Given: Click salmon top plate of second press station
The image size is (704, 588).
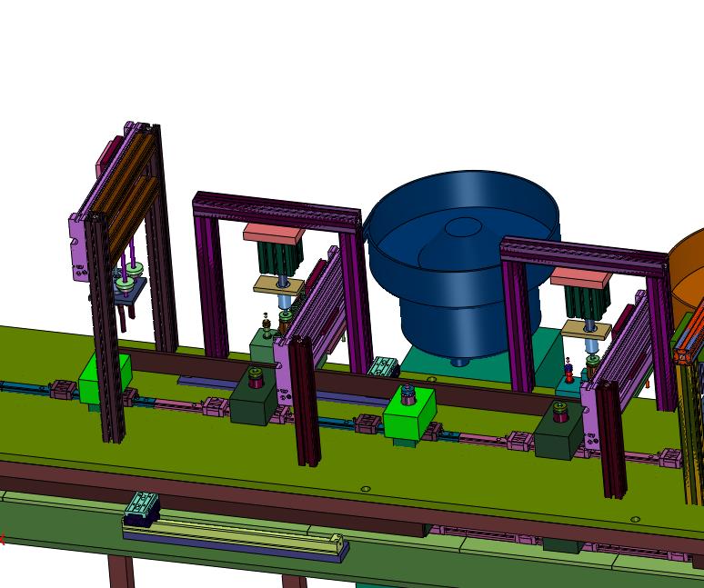Looking at the screenshot, I should click(x=581, y=278).
